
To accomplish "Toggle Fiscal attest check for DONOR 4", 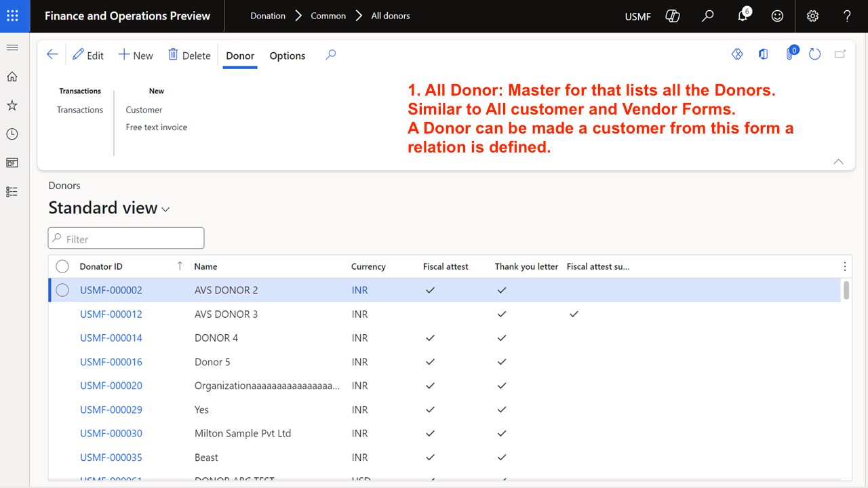I will point(430,338).
